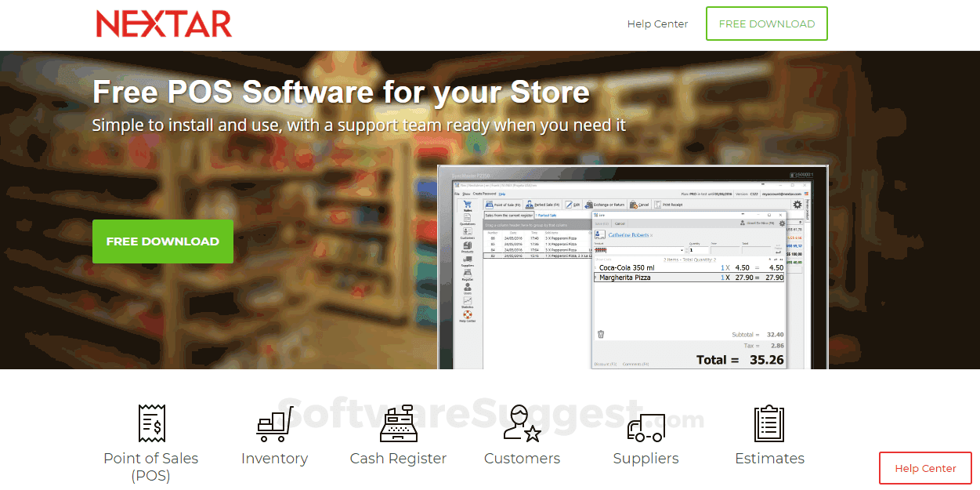Click the Customers person-with-star icon
The image size is (980, 490).
(522, 424)
